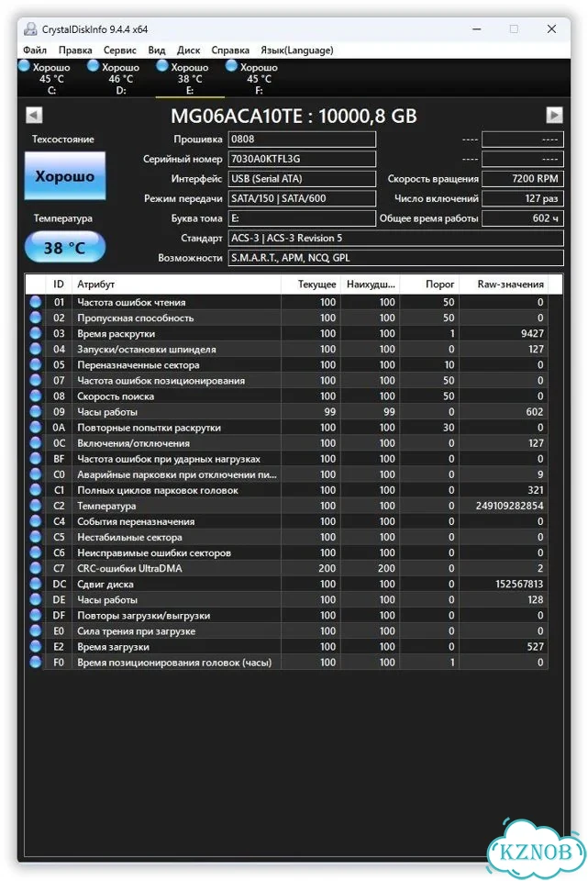Click status icon for attribute 0A
Viewport: 588px width, 881px height.
(x=36, y=428)
